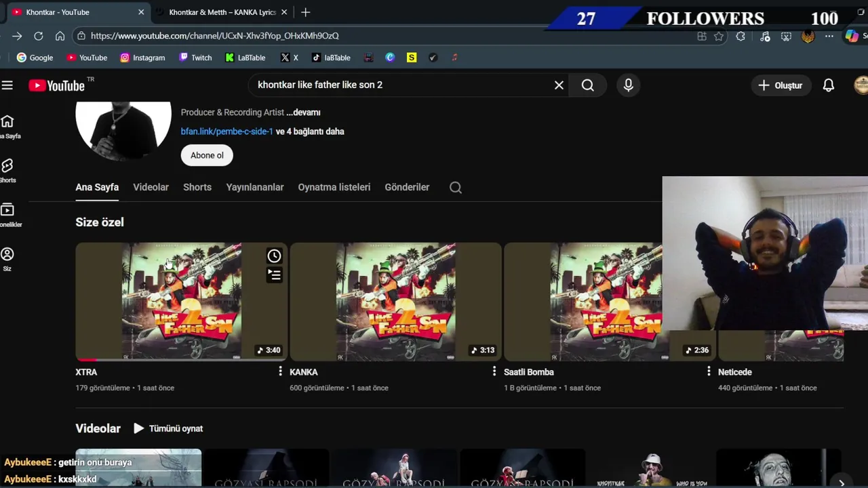868x488 pixels.
Task: Open the LaBTable Kick bookmark
Action: [245, 58]
